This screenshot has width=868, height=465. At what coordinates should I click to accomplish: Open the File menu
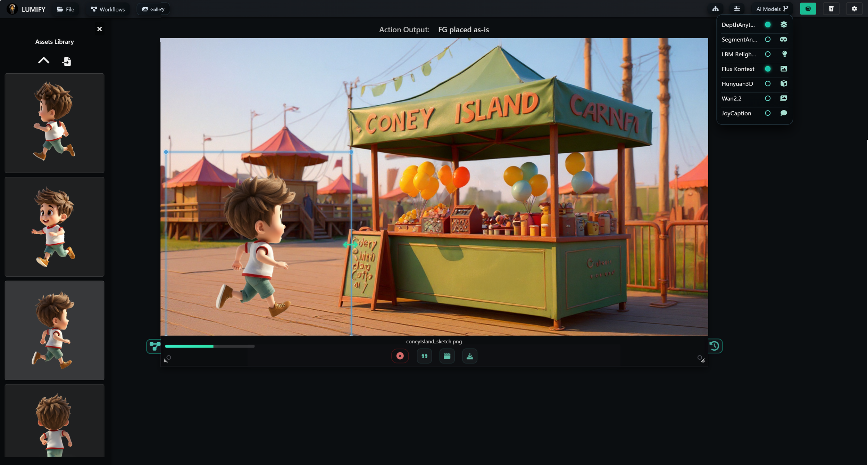click(x=66, y=9)
